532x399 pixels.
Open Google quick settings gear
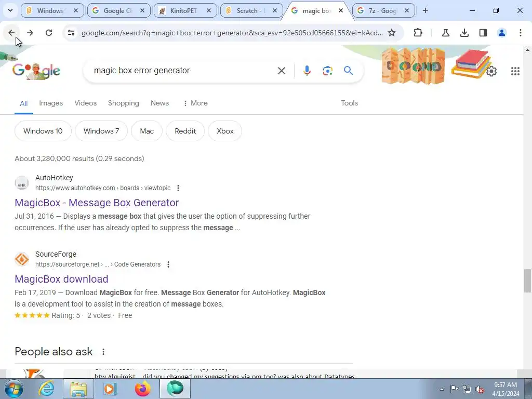click(491, 71)
